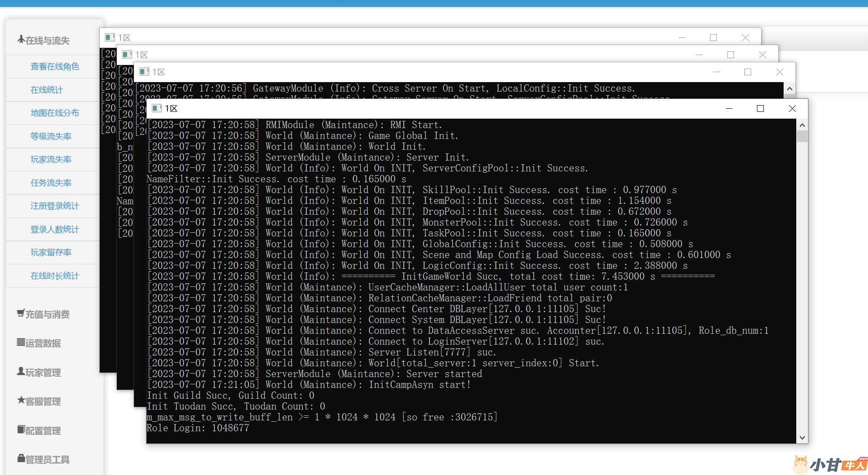Open the 玩家管理 menu section
This screenshot has height=475, width=868.
coord(39,373)
